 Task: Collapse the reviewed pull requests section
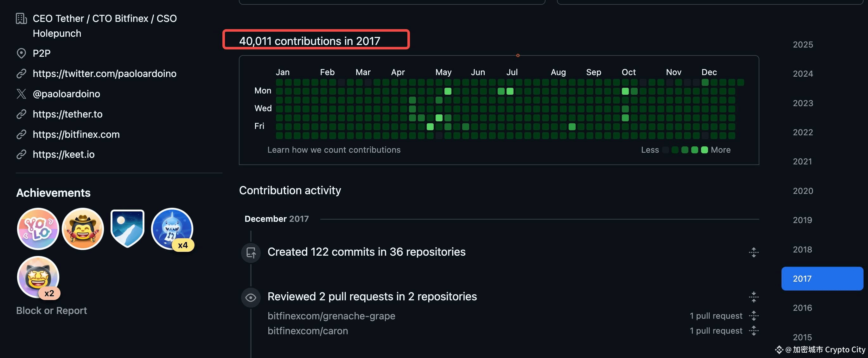(x=753, y=297)
